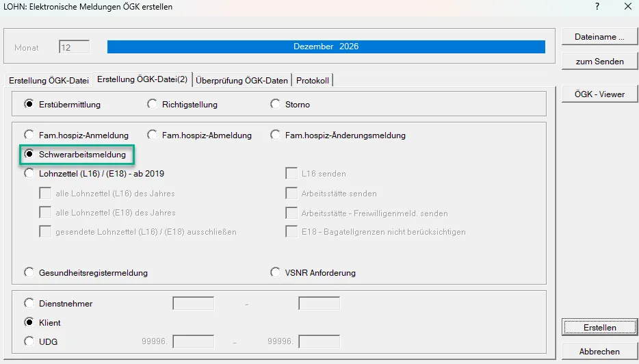Click the Dateiname ... button
639x364 pixels.
(x=599, y=37)
